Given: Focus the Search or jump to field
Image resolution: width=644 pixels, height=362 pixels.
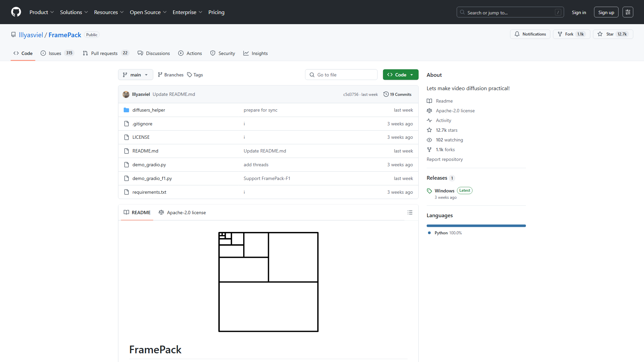Looking at the screenshot, I should click(510, 12).
